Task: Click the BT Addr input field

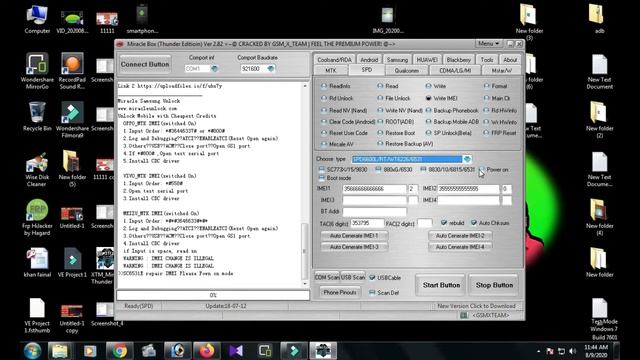Action: (x=374, y=211)
